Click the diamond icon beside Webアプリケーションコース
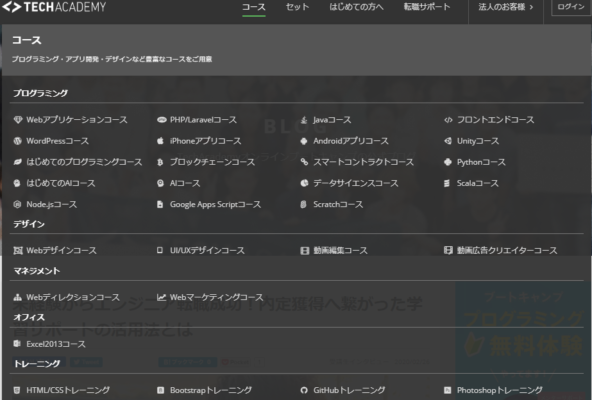The height and width of the screenshot is (400, 592). coord(18,120)
